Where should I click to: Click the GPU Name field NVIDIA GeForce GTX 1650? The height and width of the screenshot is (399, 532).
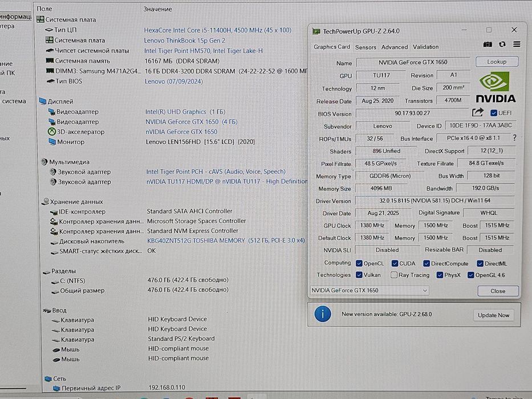(x=413, y=62)
